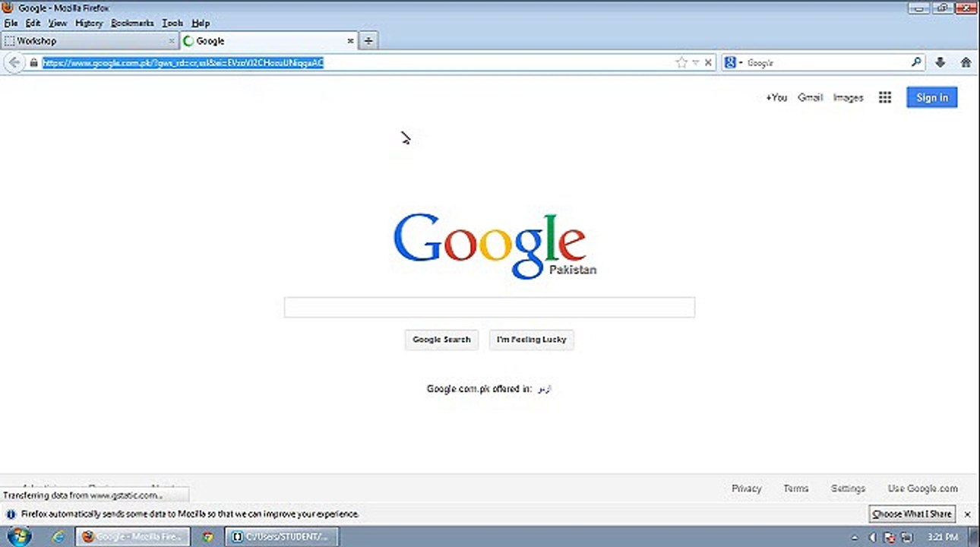980x547 pixels.
Task: Open a new tab with plus button
Action: [368, 41]
